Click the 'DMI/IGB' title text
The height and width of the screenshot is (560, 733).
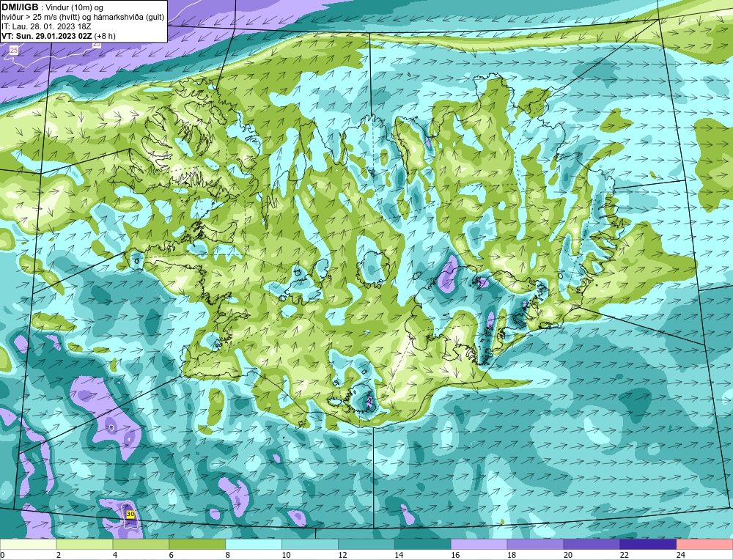pos(20,7)
